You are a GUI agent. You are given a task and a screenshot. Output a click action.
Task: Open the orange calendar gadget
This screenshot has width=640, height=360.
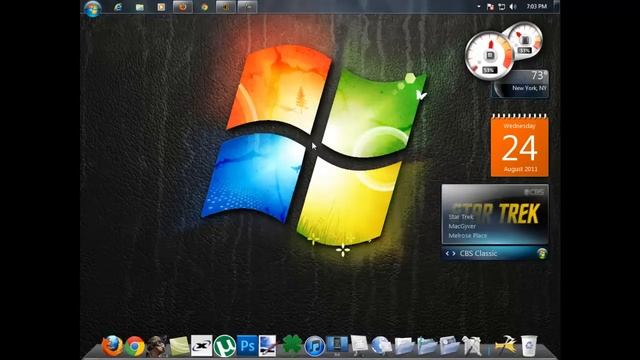click(x=520, y=146)
